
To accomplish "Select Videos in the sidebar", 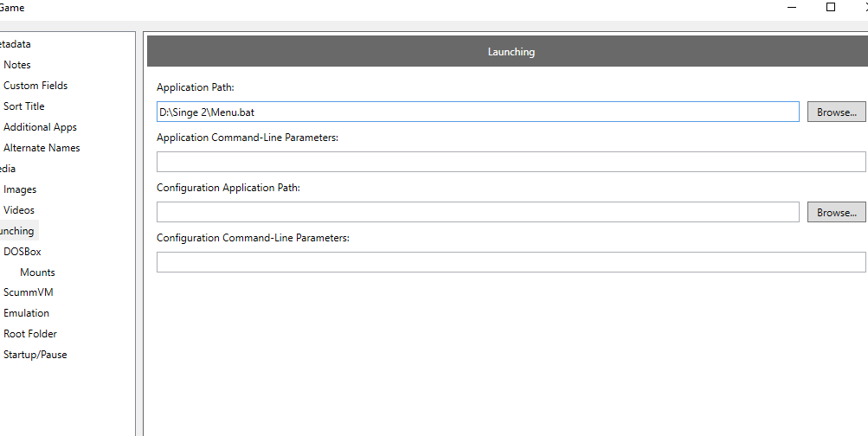I will [19, 210].
